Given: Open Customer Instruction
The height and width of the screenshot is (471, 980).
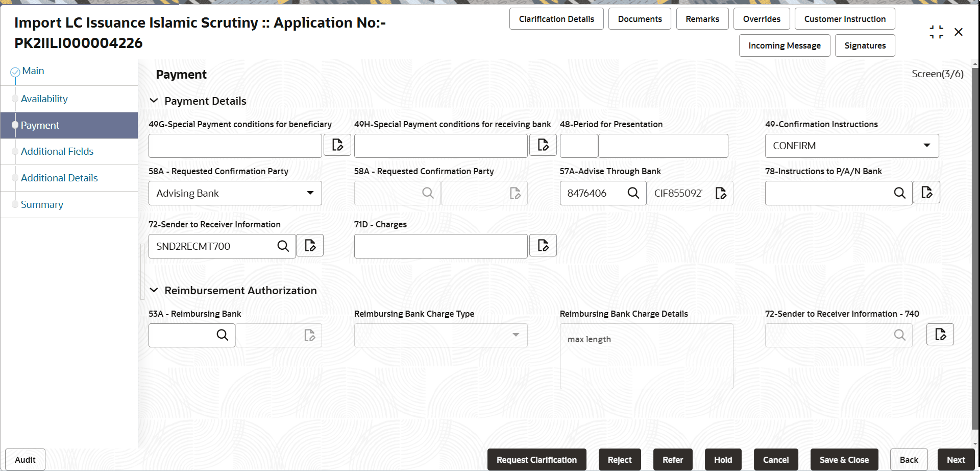Looking at the screenshot, I should (844, 18).
